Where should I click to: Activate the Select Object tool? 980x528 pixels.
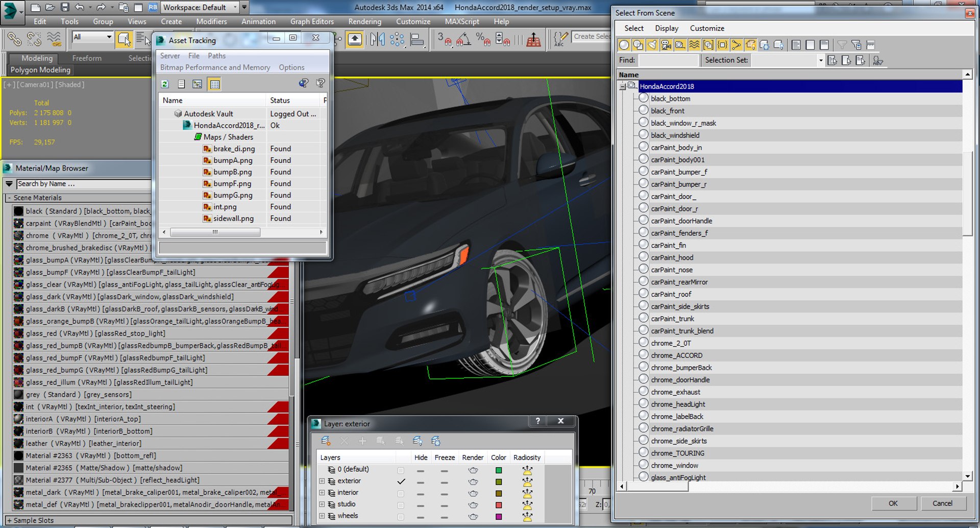click(124, 39)
